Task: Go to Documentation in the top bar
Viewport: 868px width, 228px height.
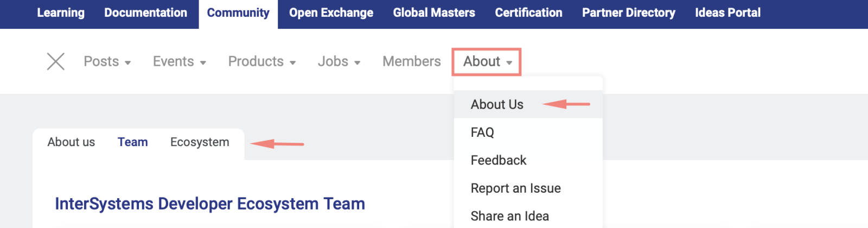Action: pyautogui.click(x=145, y=13)
